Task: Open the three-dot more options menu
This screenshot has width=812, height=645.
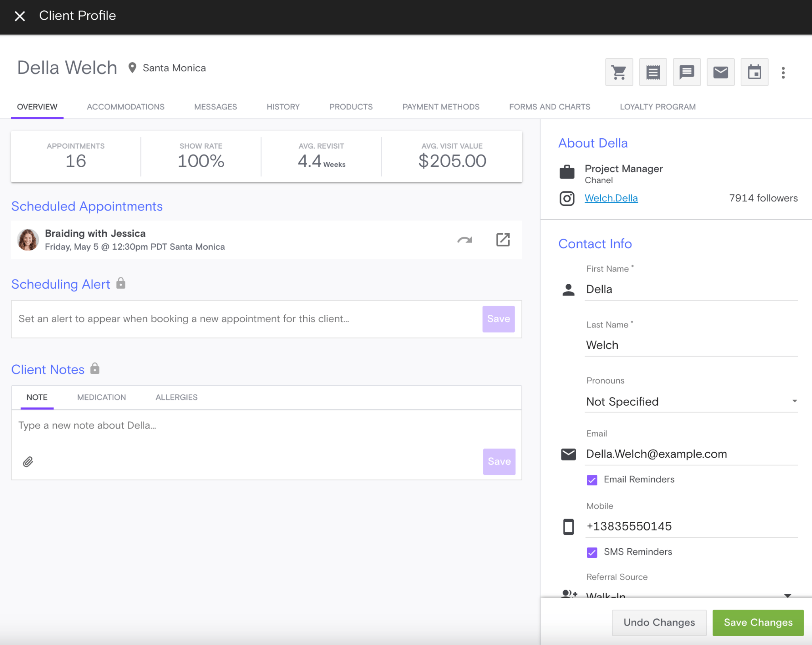Action: 783,73
